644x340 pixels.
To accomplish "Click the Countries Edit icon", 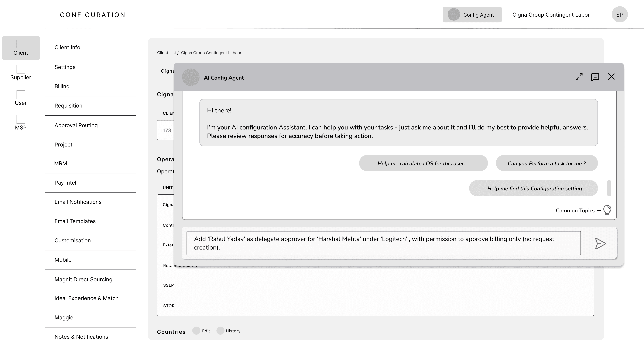I will pos(196,330).
